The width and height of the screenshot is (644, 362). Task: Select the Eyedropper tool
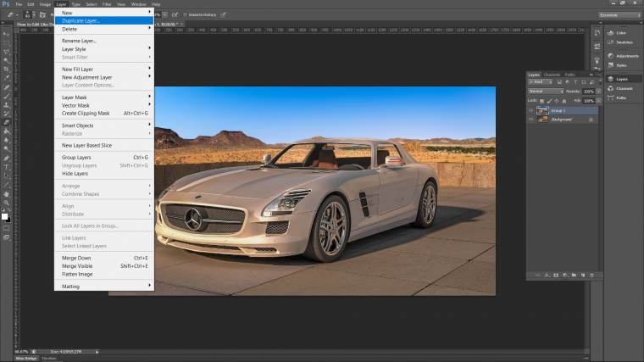coord(6,78)
